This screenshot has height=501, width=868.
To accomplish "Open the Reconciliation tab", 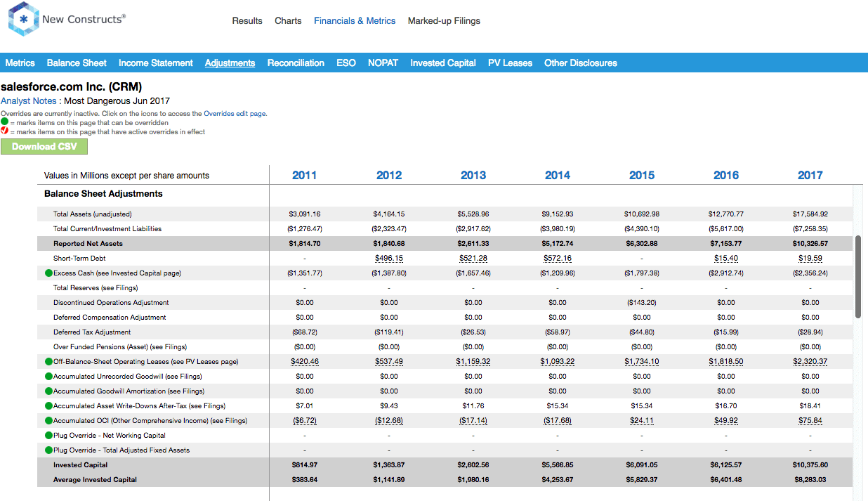I will coord(296,63).
